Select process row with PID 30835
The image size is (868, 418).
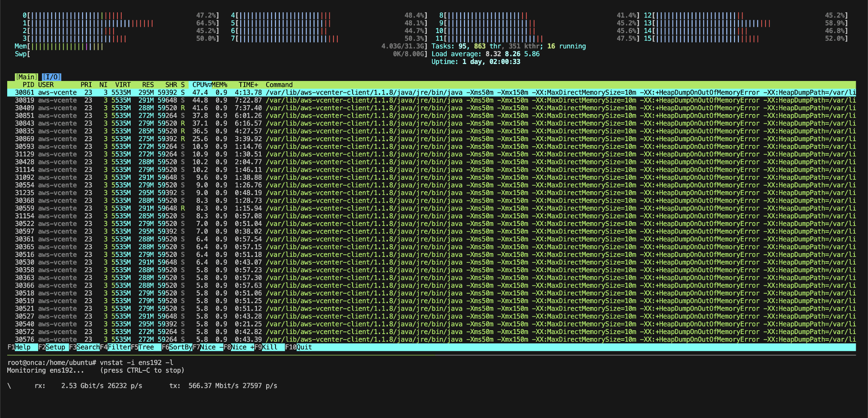pyautogui.click(x=431, y=131)
